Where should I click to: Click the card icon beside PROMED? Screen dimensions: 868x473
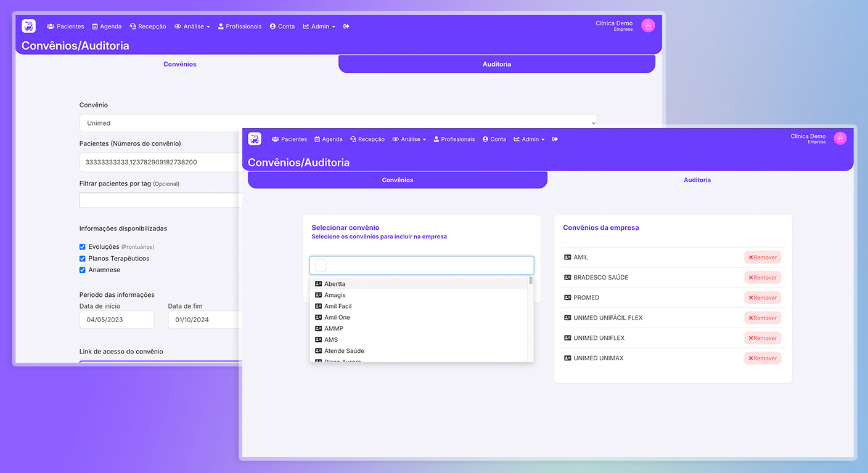point(567,297)
